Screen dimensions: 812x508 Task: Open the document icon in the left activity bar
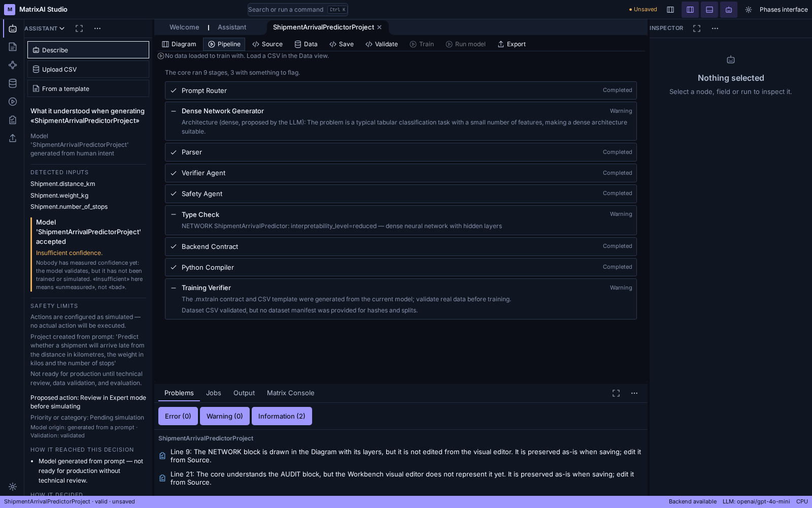(x=13, y=47)
